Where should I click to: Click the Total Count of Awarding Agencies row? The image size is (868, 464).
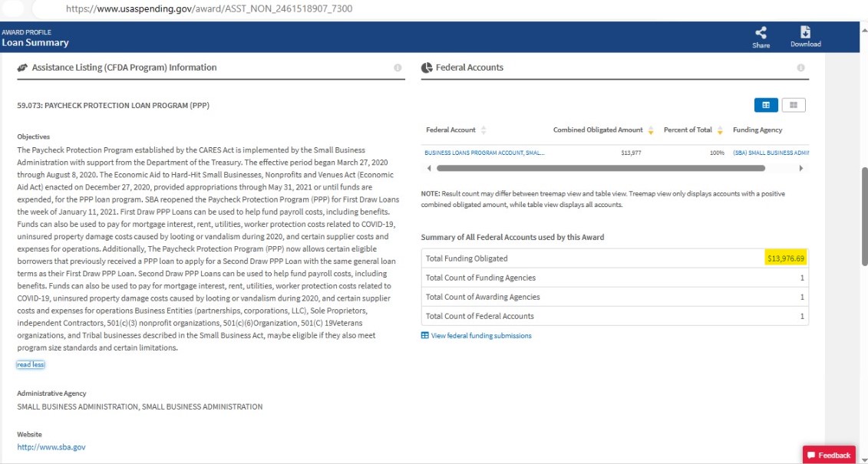click(615, 297)
